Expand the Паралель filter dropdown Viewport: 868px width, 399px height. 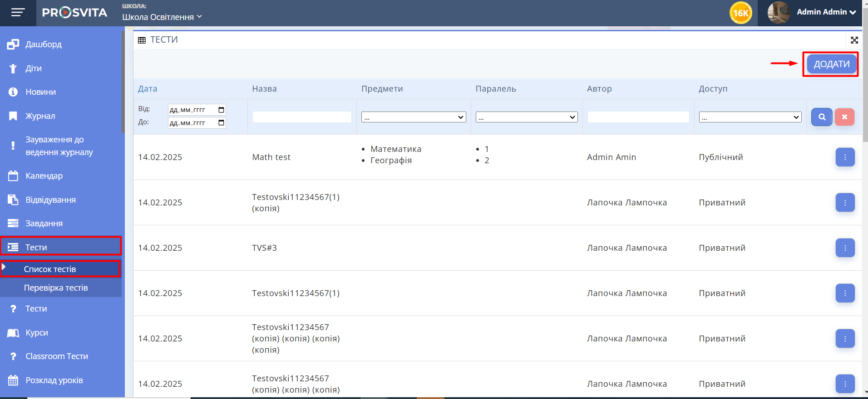[526, 117]
